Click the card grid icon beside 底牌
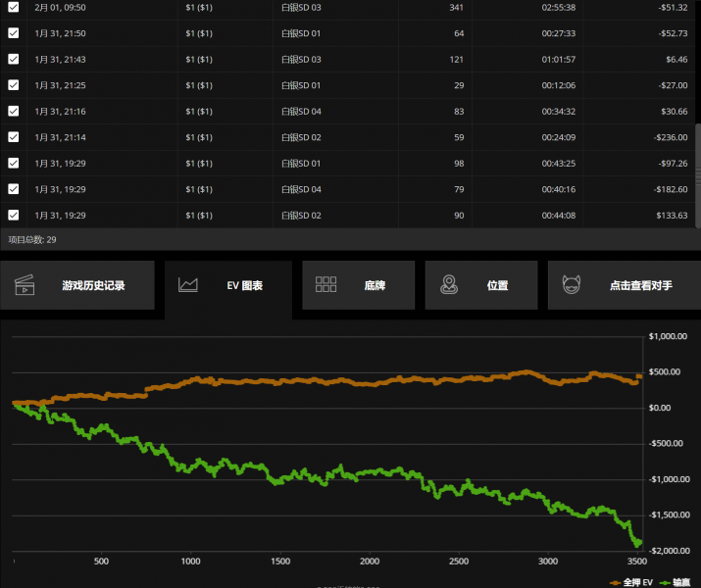 (x=326, y=285)
